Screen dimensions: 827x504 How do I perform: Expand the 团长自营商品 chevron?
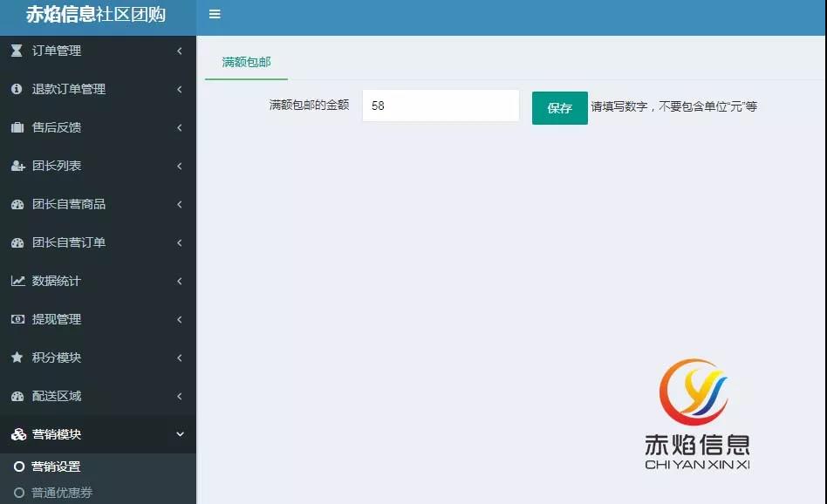[180, 204]
